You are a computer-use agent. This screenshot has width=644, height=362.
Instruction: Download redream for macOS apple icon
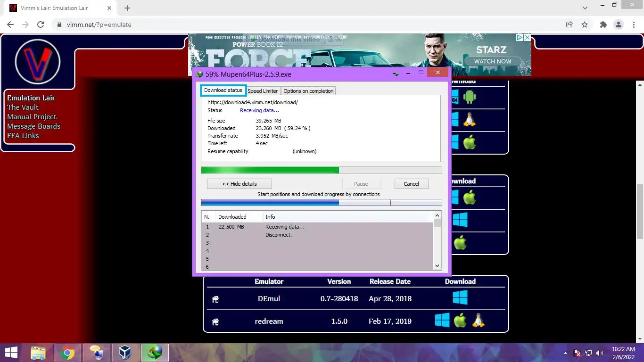(x=460, y=321)
